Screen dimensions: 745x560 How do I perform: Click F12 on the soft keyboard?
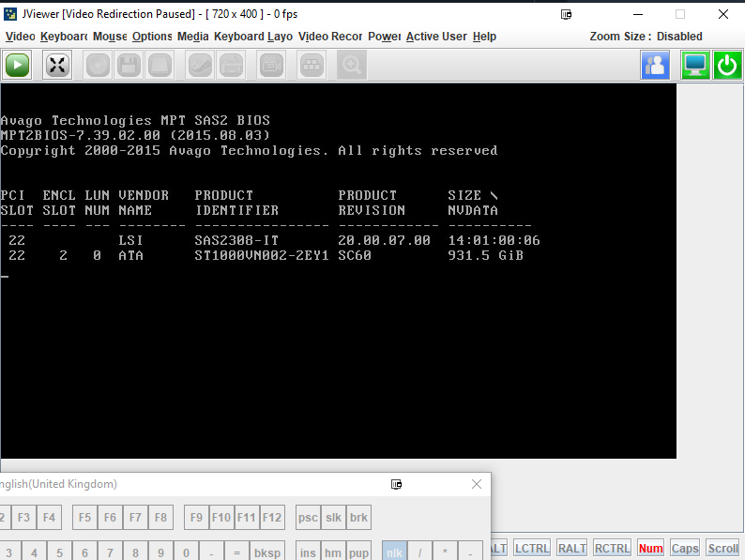(x=272, y=517)
